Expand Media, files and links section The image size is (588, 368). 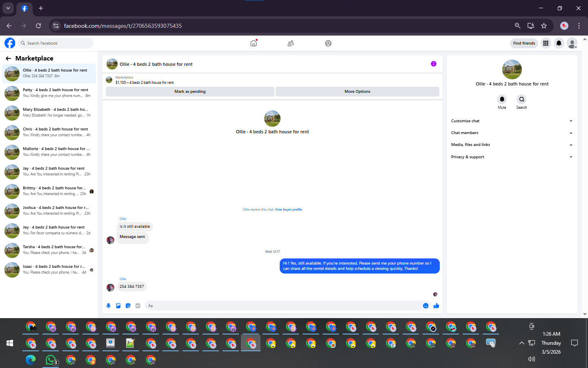click(x=512, y=145)
